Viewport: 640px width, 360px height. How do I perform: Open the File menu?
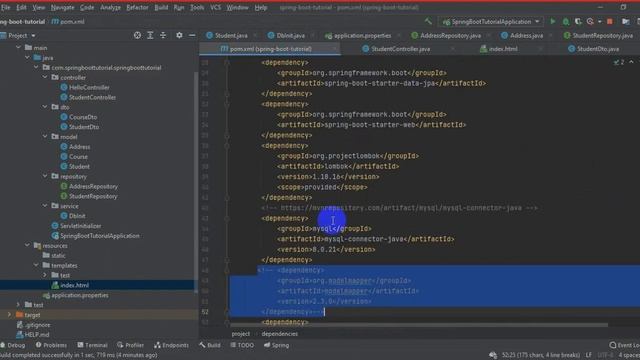(6, 7)
